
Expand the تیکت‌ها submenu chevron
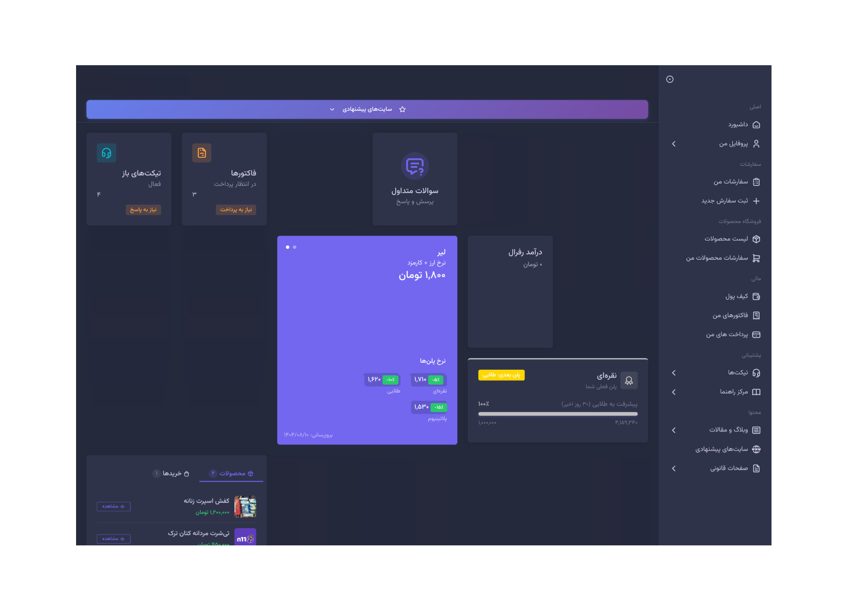pyautogui.click(x=674, y=373)
